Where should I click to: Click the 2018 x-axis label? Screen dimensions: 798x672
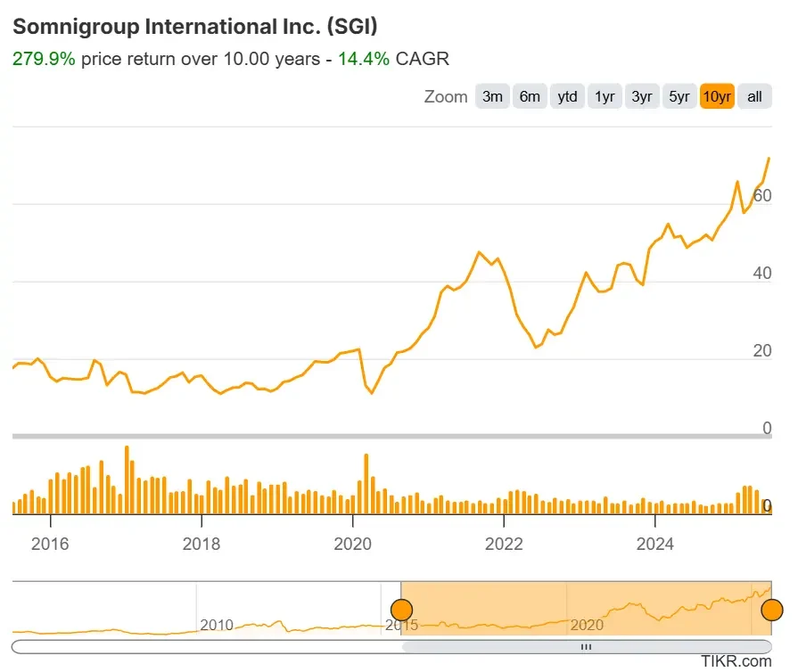coord(202,544)
